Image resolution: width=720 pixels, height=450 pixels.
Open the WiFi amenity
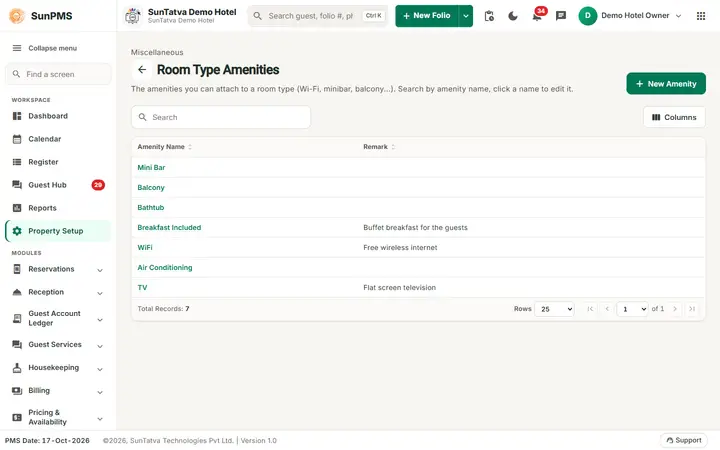point(145,248)
